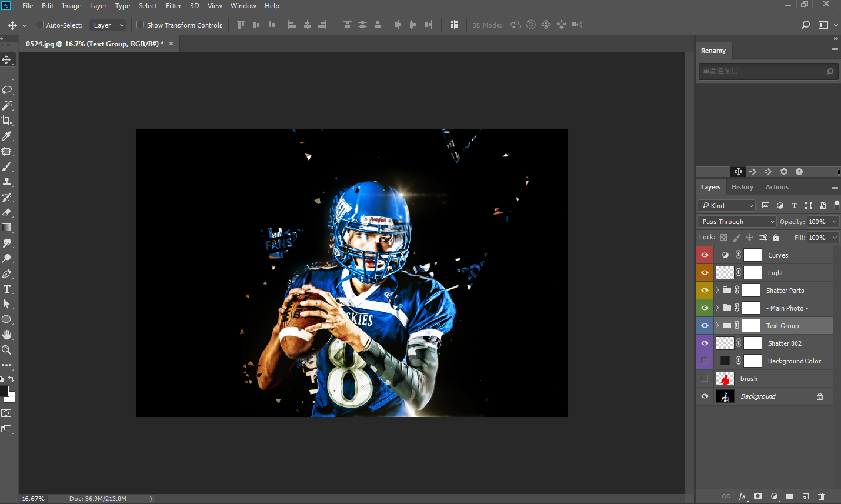Select the Eyedropper tool
Image resolution: width=841 pixels, height=504 pixels.
pos(6,136)
